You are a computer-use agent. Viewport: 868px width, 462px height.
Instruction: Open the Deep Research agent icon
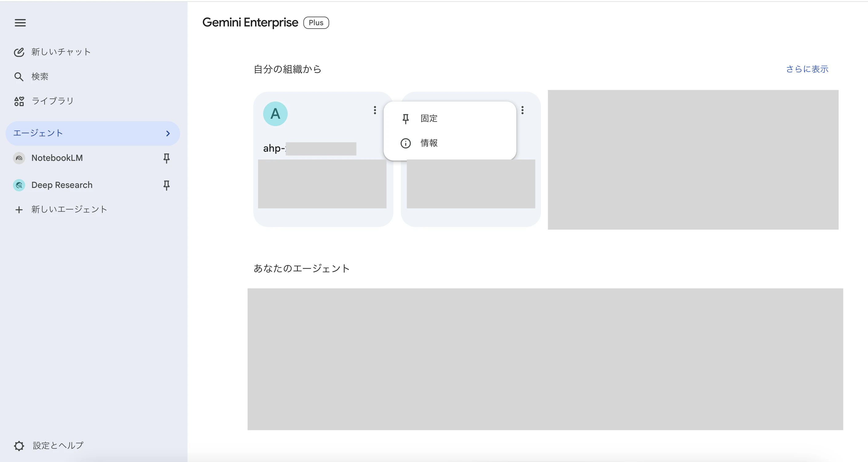tap(19, 185)
